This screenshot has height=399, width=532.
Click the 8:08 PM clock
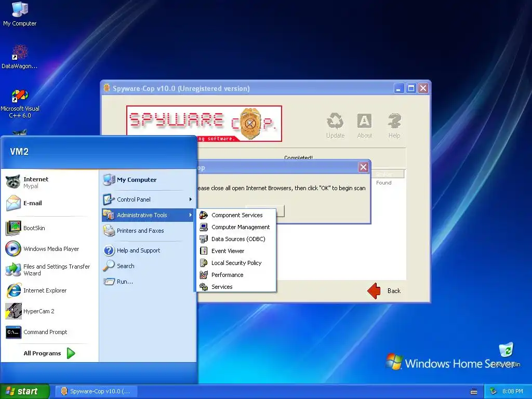(512, 391)
